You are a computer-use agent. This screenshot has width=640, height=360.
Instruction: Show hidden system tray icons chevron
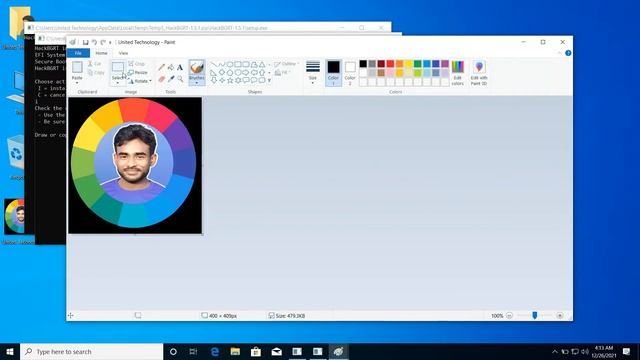tap(554, 351)
